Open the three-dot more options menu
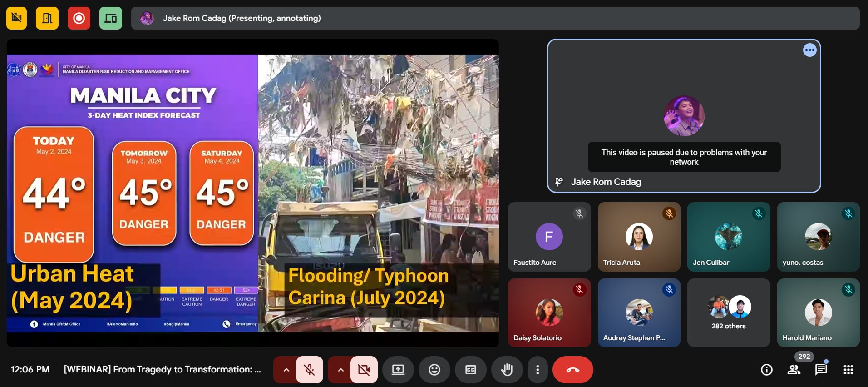Viewport: 868px width, 387px height. (x=538, y=370)
